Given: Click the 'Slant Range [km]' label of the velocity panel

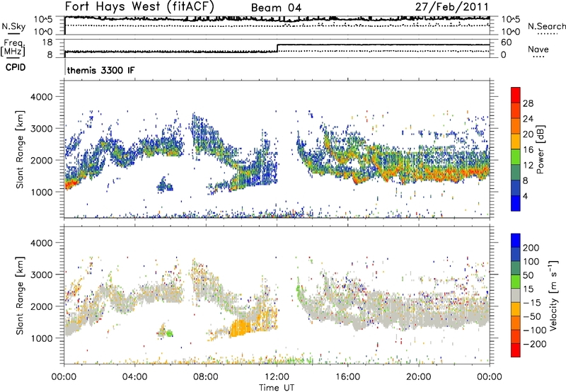Looking at the screenshot, I should (x=20, y=295).
